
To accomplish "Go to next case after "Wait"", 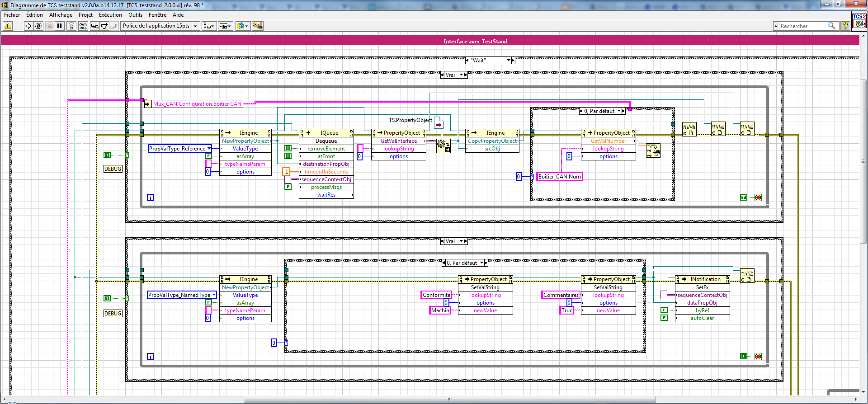I will pyautogui.click(x=513, y=60).
